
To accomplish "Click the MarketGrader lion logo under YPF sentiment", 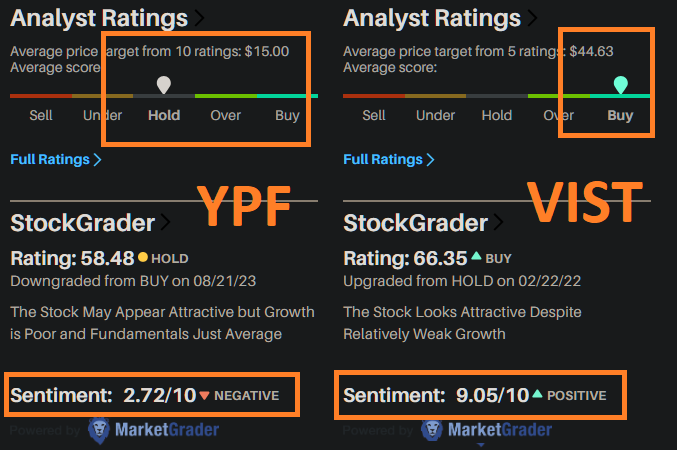I will [99, 430].
